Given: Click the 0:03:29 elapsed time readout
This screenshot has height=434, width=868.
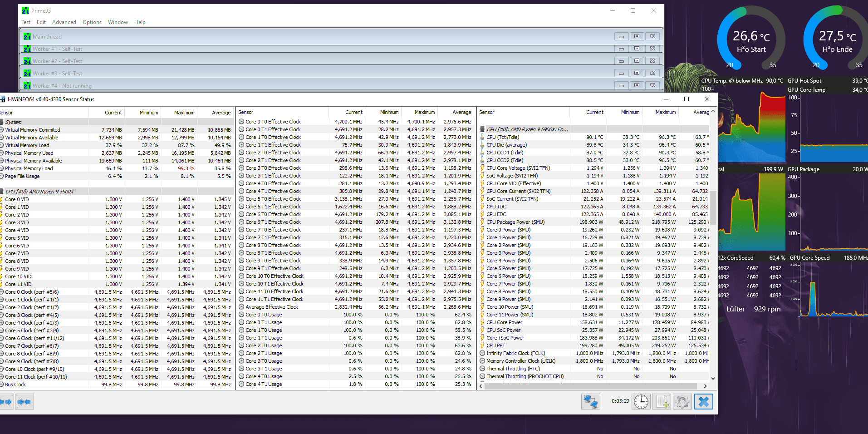Looking at the screenshot, I should click(x=620, y=401).
